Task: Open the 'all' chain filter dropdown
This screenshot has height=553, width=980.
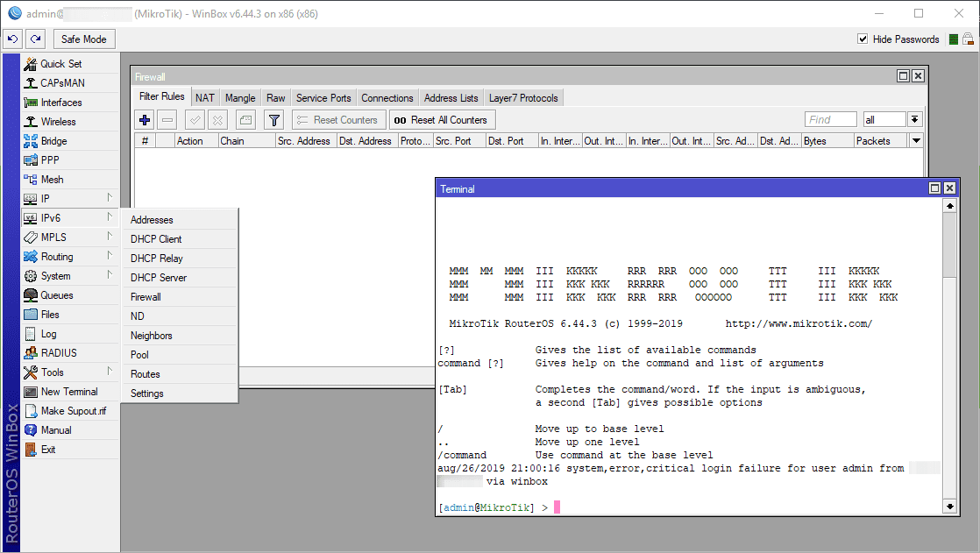Action: pyautogui.click(x=914, y=119)
